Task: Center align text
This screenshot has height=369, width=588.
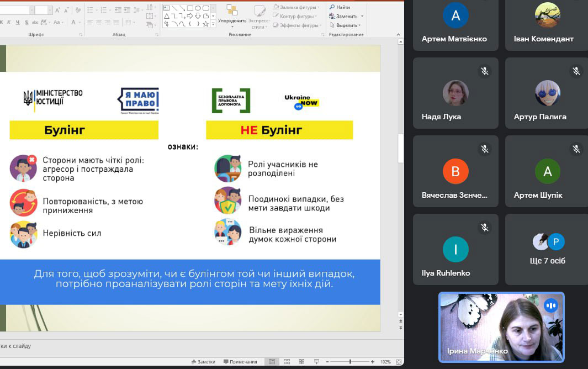Action: pyautogui.click(x=99, y=22)
